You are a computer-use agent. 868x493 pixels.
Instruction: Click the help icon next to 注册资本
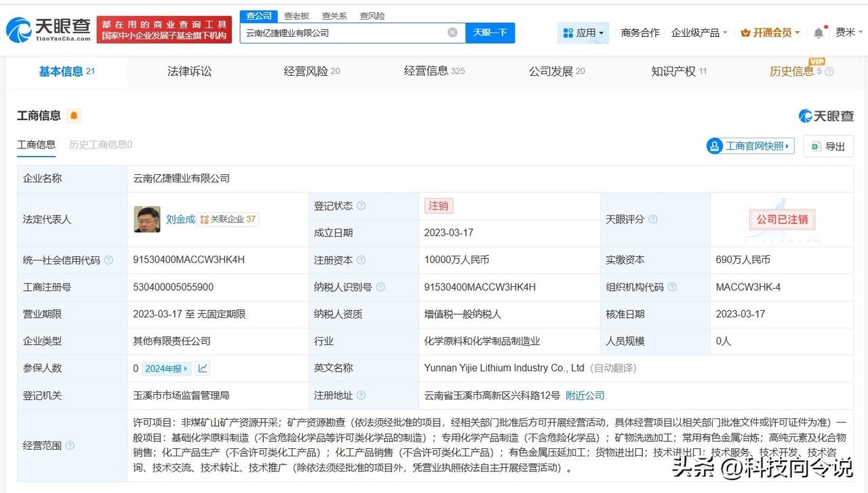pyautogui.click(x=362, y=260)
